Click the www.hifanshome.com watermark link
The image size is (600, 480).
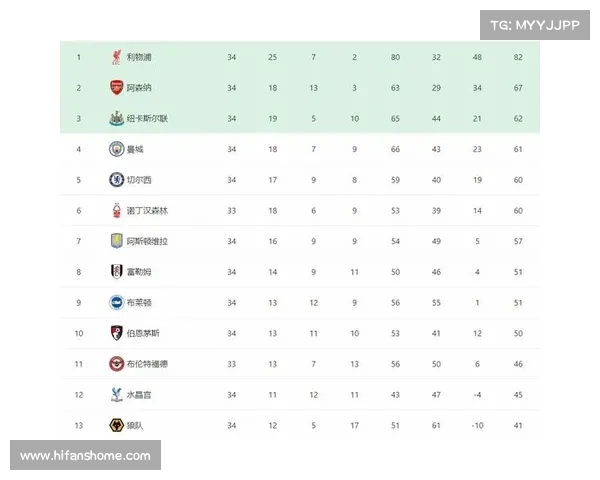tap(85, 455)
